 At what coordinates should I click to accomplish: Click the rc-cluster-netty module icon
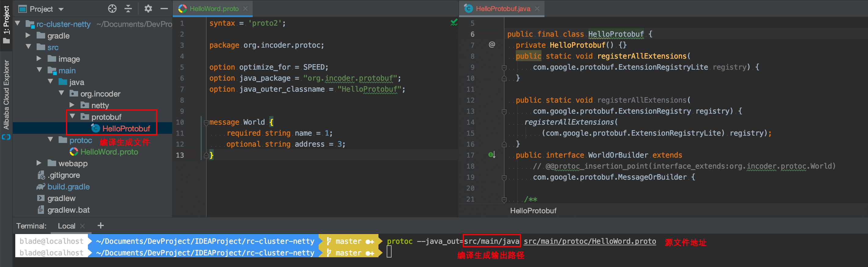click(30, 24)
